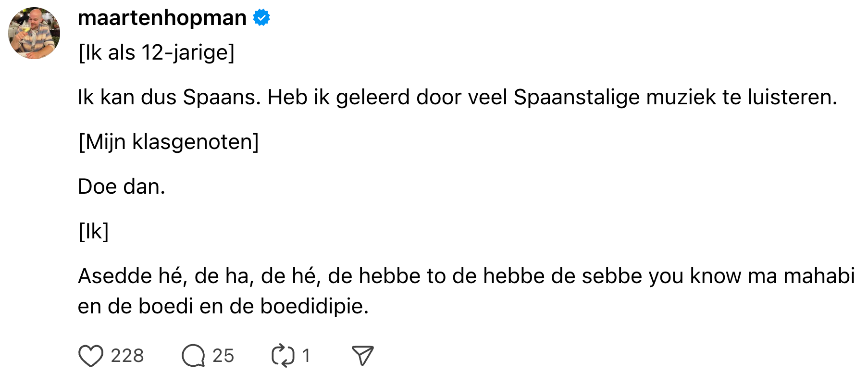Repost using the circular arrows icon
The width and height of the screenshot is (868, 373).
pos(283,356)
